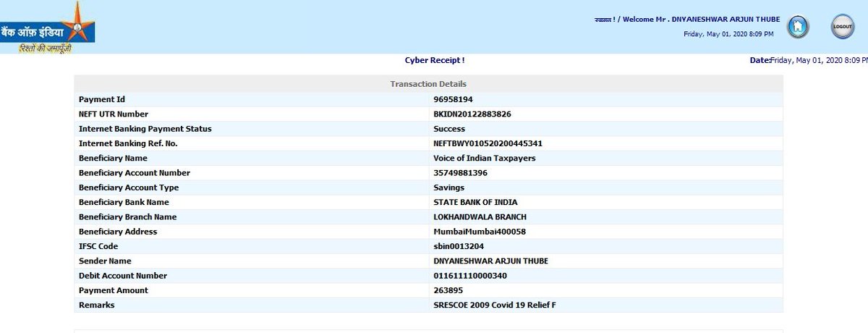Click the Beneficiary Name label

pos(113,158)
